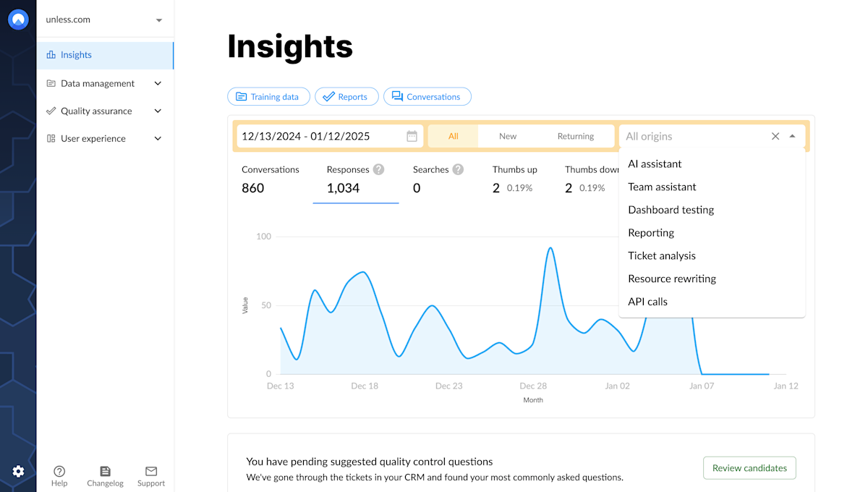Viewport: 868px width, 492px height.
Task: Click the Changelog document icon
Action: [105, 470]
